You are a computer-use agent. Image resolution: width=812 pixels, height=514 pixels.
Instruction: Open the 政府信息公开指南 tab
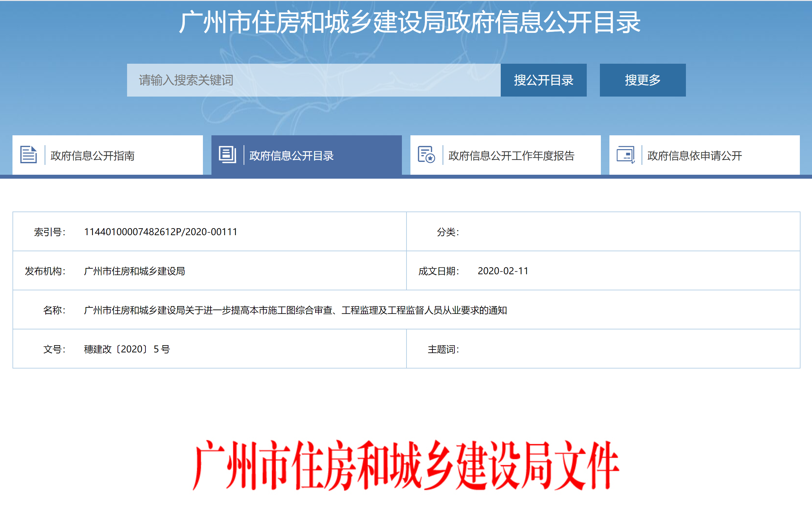[92, 155]
